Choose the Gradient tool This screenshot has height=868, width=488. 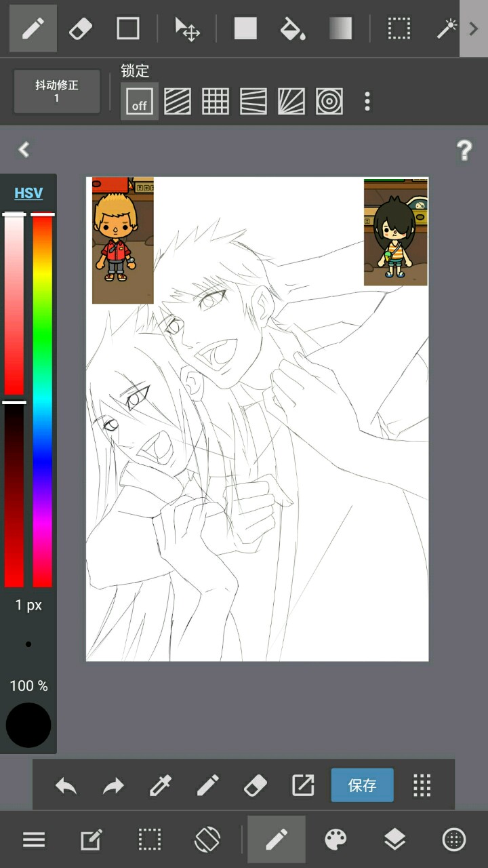point(340,28)
